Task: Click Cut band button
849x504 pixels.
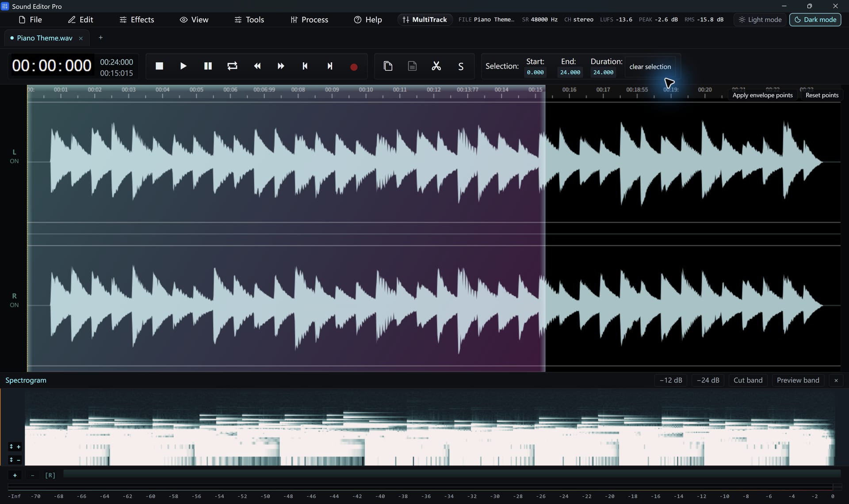Action: coord(748,380)
